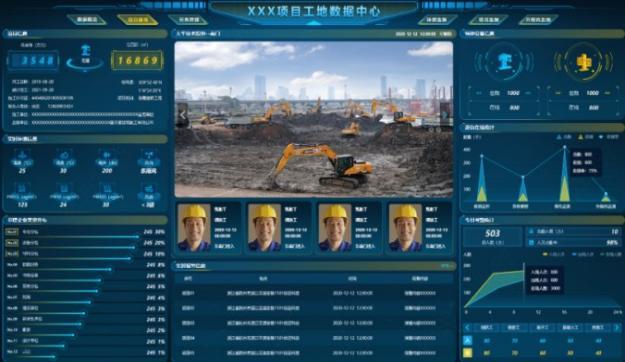Click the orange elevator device icon
Viewport: 625px width, 362px height.
584,63
